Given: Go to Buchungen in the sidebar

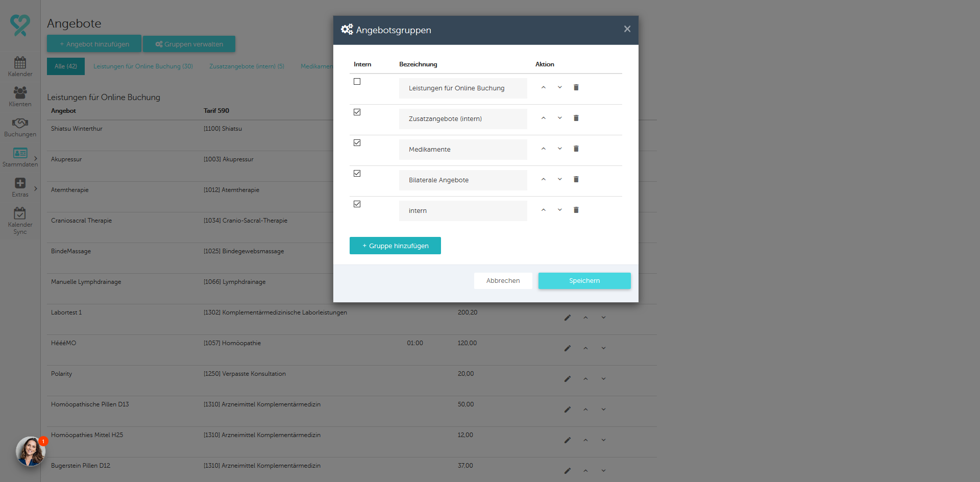Looking at the screenshot, I should click(20, 127).
